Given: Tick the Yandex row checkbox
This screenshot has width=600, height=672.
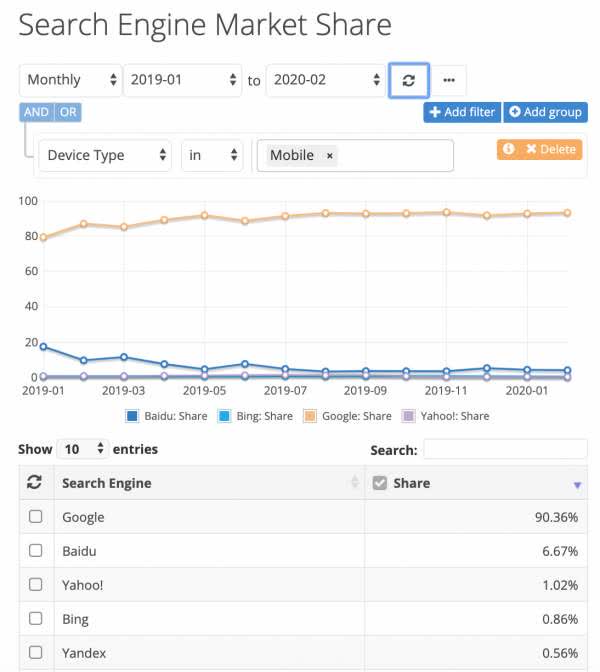Looking at the screenshot, I should (36, 653).
